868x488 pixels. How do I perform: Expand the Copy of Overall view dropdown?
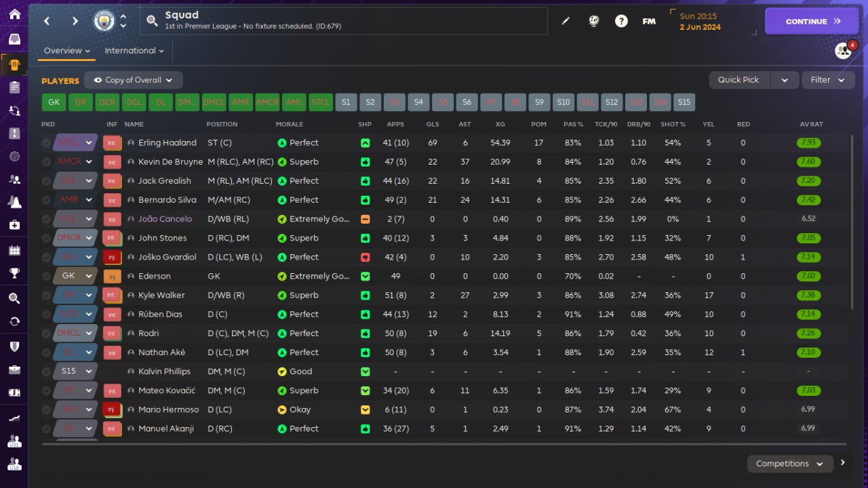point(134,80)
